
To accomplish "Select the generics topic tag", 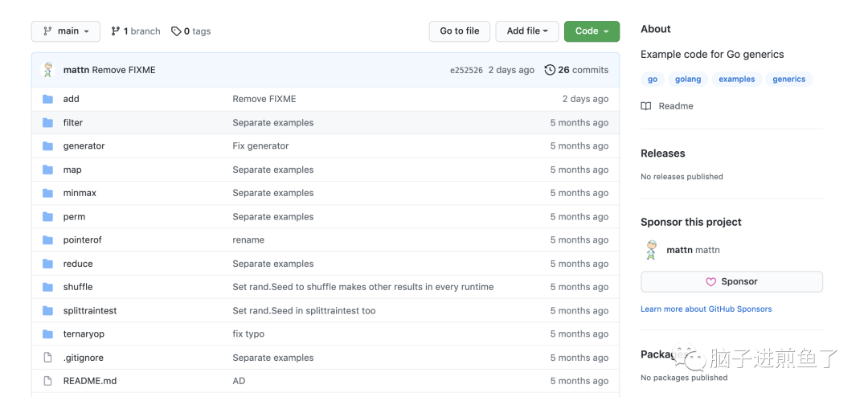I will [x=788, y=79].
